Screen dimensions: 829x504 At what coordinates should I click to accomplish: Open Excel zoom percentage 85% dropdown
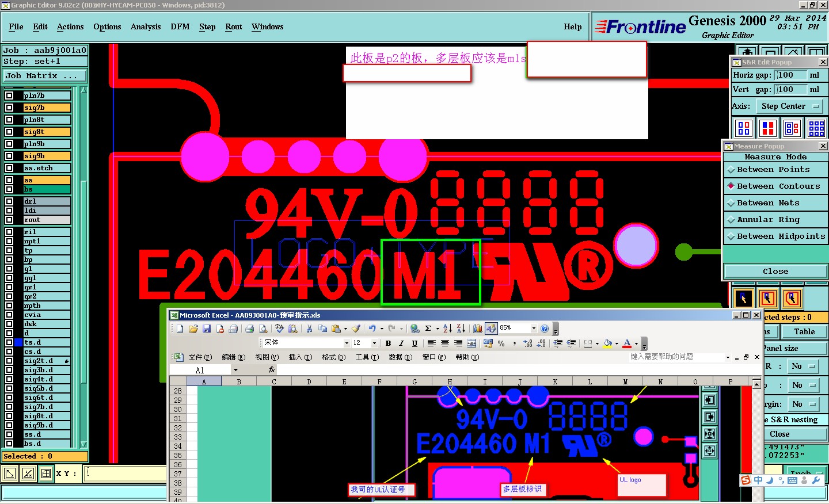click(534, 328)
